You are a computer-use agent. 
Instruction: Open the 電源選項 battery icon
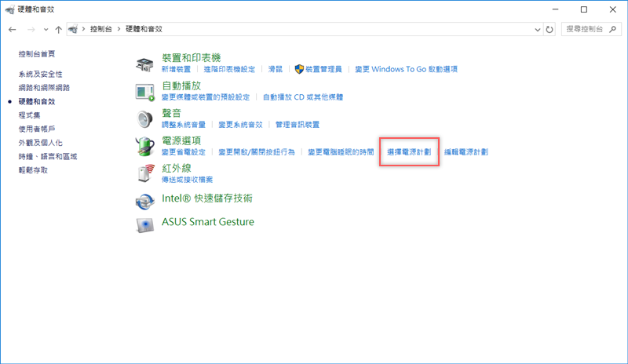tap(144, 146)
